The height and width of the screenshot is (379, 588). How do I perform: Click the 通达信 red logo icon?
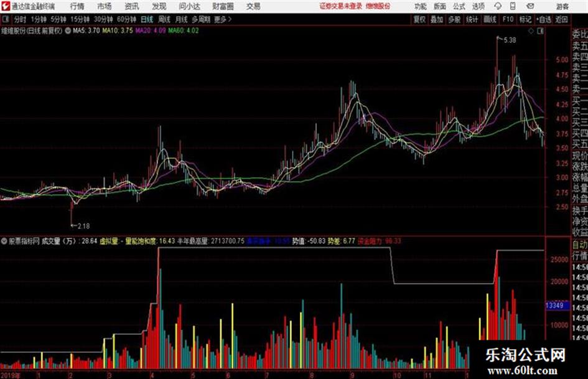coord(5,6)
